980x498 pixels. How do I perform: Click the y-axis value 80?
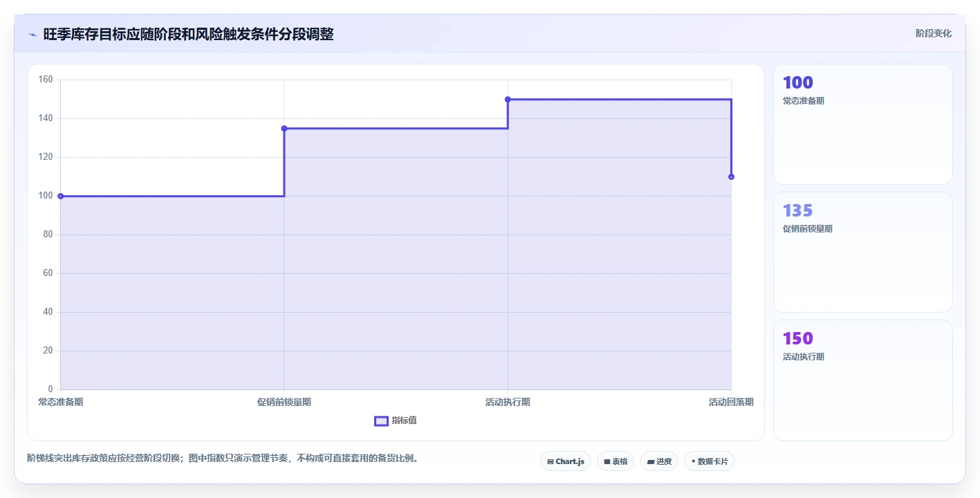pos(48,234)
